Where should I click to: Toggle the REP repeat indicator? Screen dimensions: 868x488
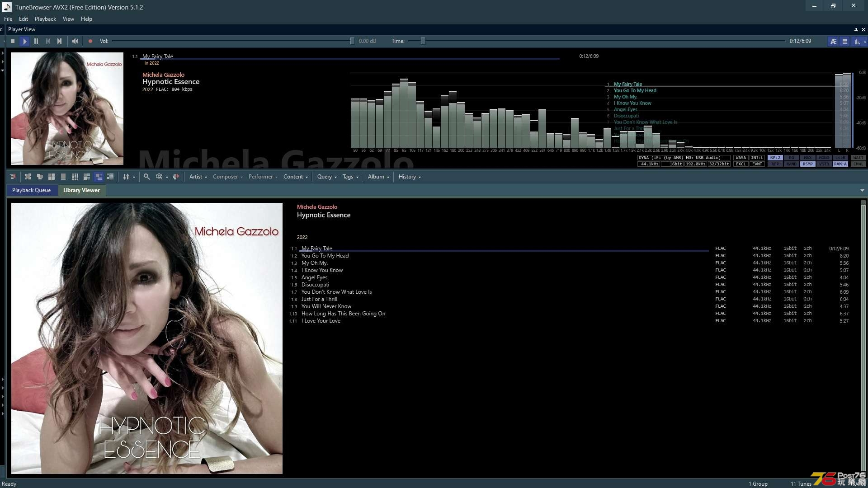pyautogui.click(x=775, y=164)
